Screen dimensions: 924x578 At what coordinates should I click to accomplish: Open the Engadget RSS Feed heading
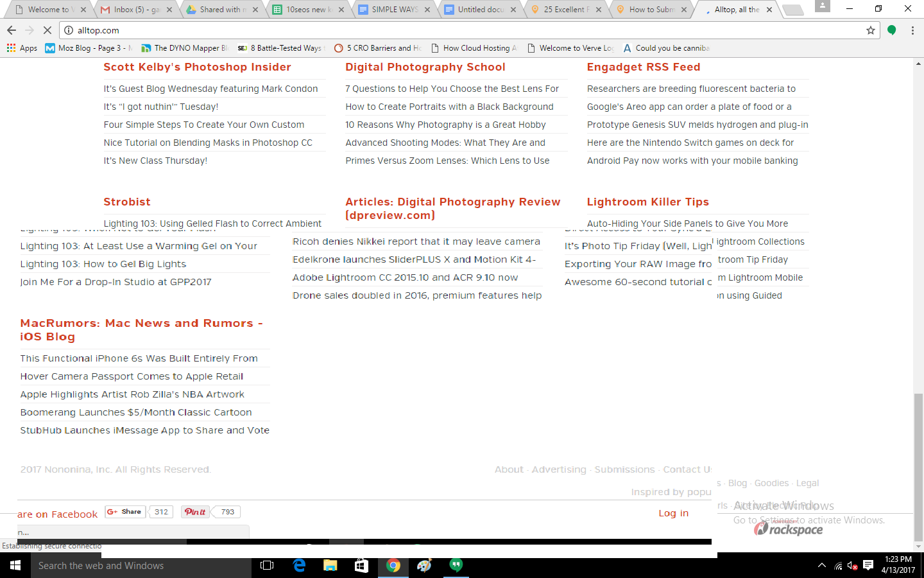pyautogui.click(x=644, y=67)
